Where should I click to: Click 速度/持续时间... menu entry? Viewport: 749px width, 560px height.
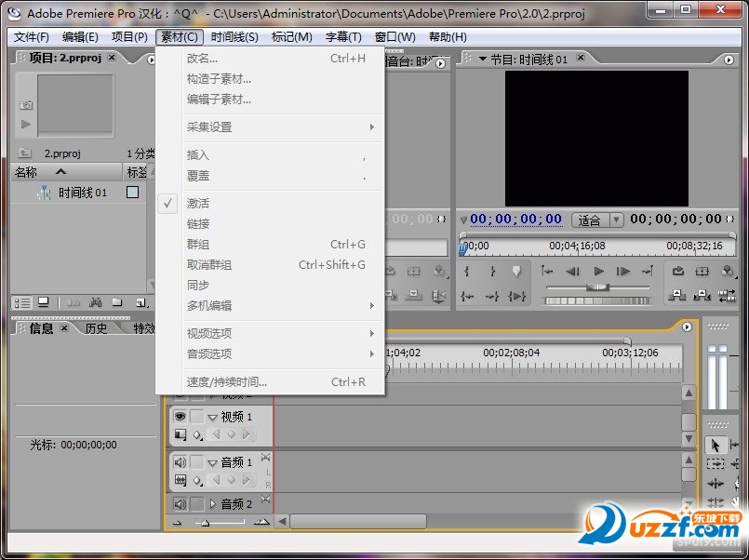click(x=284, y=382)
